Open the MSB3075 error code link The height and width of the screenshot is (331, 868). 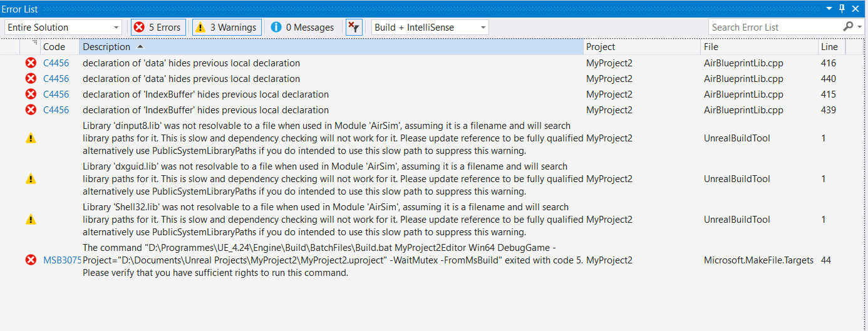pyautogui.click(x=62, y=260)
